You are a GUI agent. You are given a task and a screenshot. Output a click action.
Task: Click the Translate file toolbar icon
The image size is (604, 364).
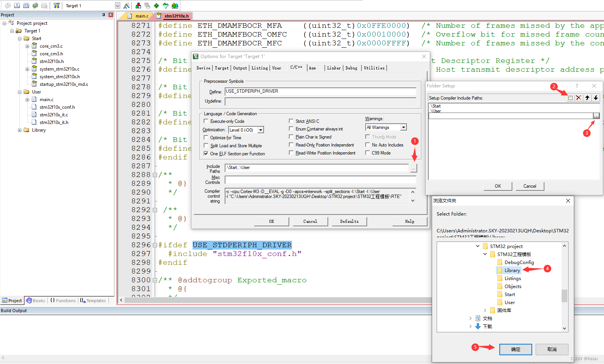[8, 5]
